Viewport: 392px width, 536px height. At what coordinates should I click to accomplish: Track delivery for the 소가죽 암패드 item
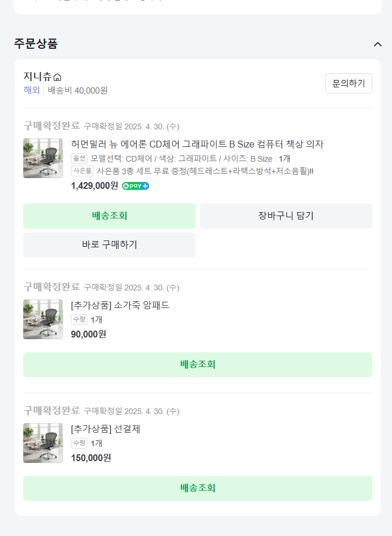coord(197,365)
